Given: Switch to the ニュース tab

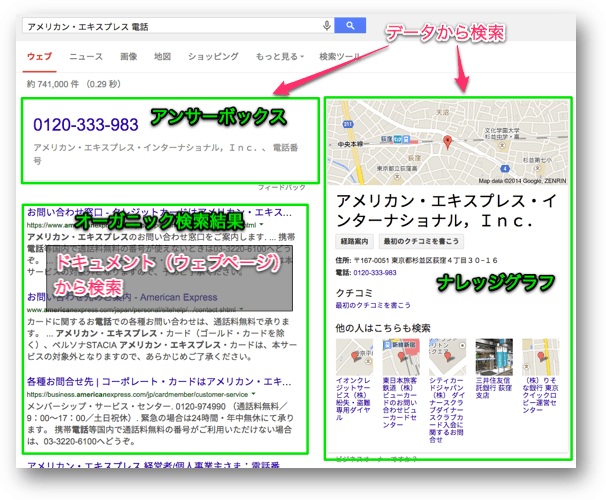Looking at the screenshot, I should [86, 56].
